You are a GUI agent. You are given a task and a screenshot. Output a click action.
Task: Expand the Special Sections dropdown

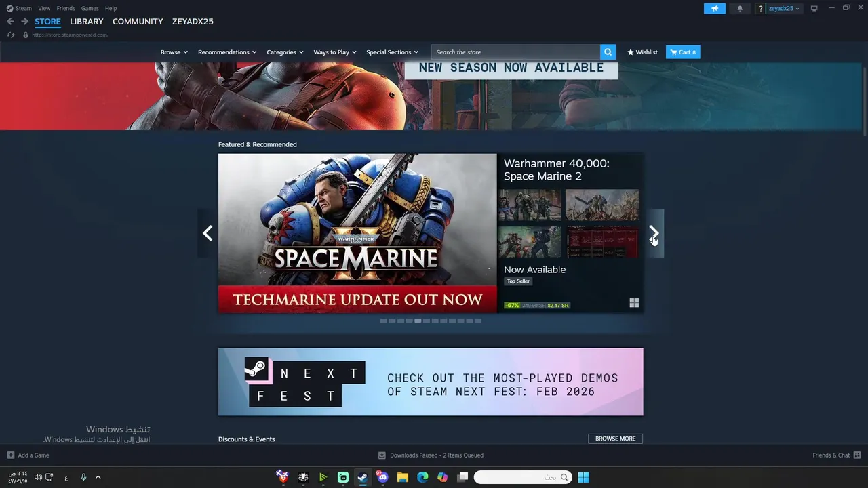392,52
